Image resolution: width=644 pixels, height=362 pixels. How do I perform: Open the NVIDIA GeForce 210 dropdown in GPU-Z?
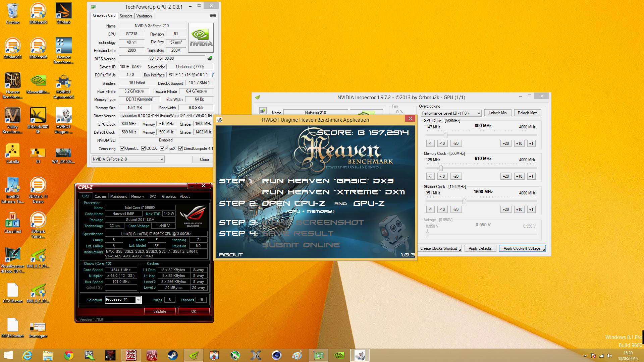128,159
